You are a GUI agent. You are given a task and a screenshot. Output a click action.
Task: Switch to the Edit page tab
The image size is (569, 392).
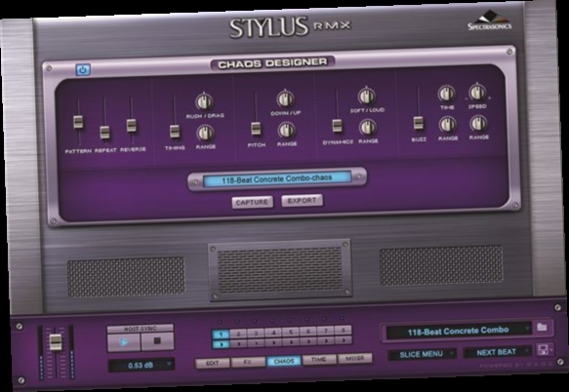click(213, 363)
